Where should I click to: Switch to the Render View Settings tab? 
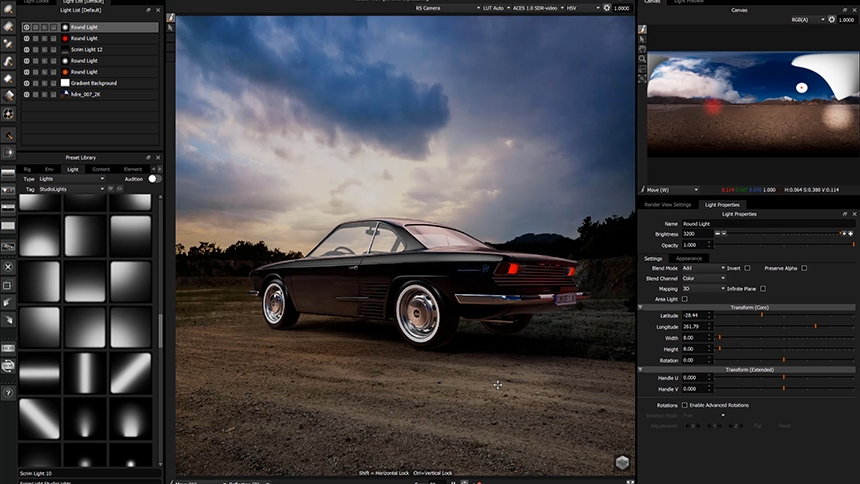coord(667,205)
